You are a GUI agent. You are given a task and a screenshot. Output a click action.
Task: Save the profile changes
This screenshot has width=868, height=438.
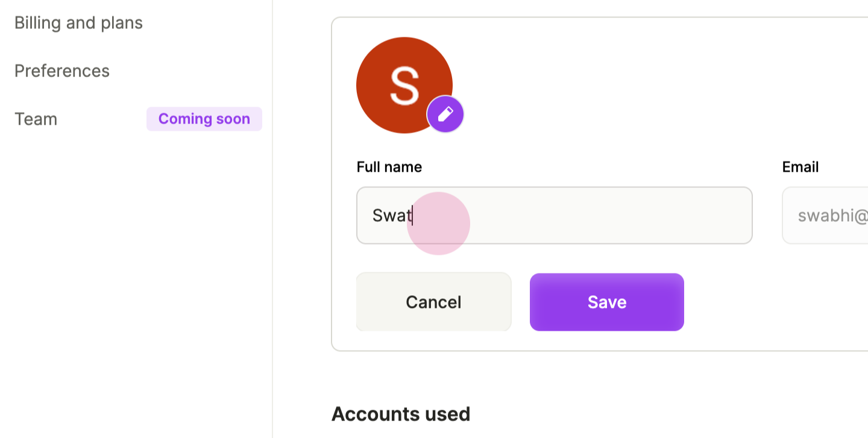pos(607,302)
